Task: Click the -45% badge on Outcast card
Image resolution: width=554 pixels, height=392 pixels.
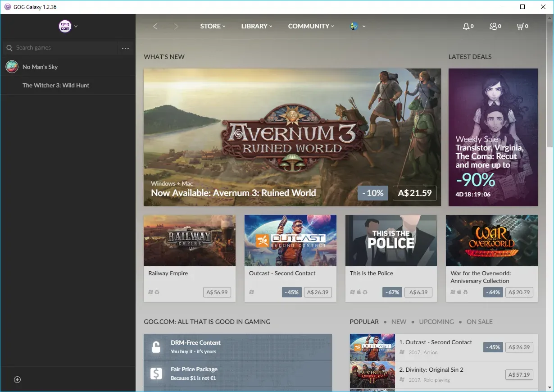Action: [x=292, y=292]
